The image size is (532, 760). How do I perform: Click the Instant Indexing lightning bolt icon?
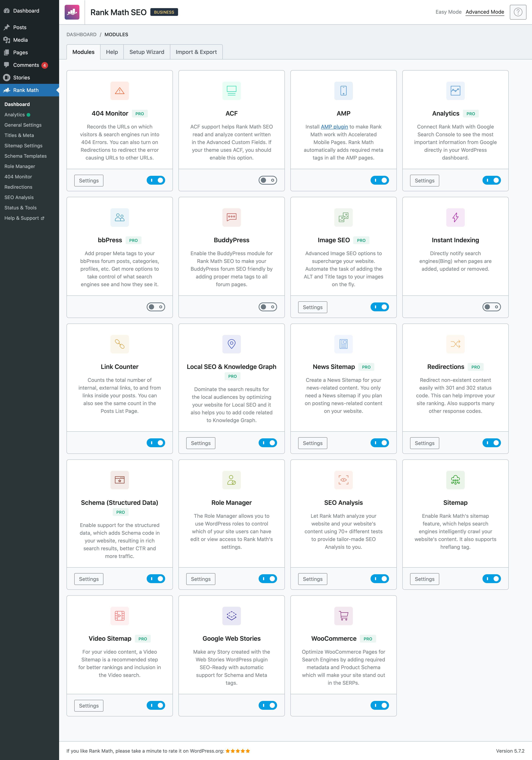(455, 218)
